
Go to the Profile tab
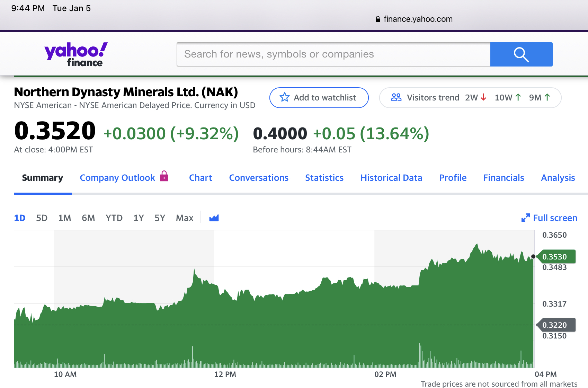coord(453,178)
